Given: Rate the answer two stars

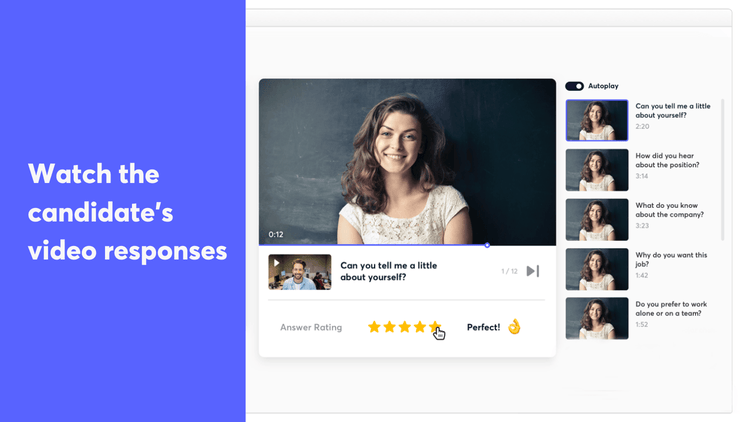Looking at the screenshot, I should click(x=389, y=327).
